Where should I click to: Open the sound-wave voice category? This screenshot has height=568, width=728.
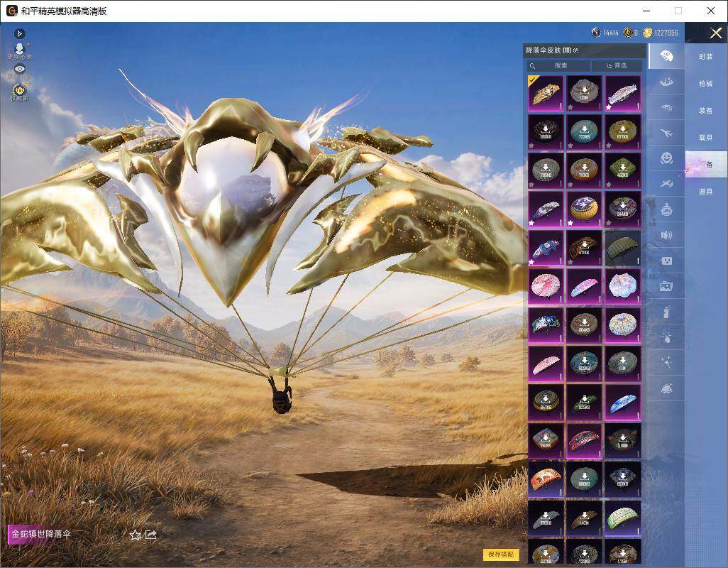coord(666,236)
